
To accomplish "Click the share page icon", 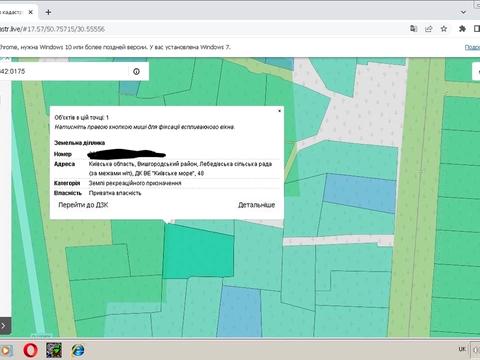I will (428, 29).
